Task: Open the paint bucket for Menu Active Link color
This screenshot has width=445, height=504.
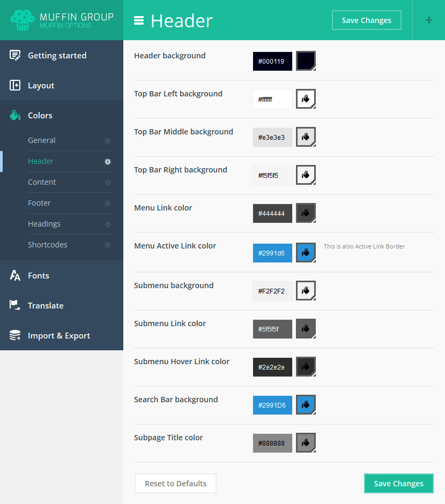Action: [306, 253]
